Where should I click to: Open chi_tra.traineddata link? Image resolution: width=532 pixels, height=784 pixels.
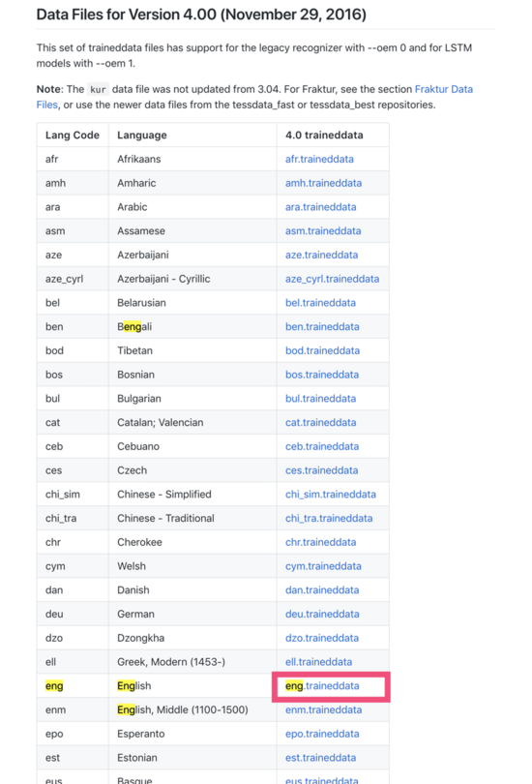point(329,519)
